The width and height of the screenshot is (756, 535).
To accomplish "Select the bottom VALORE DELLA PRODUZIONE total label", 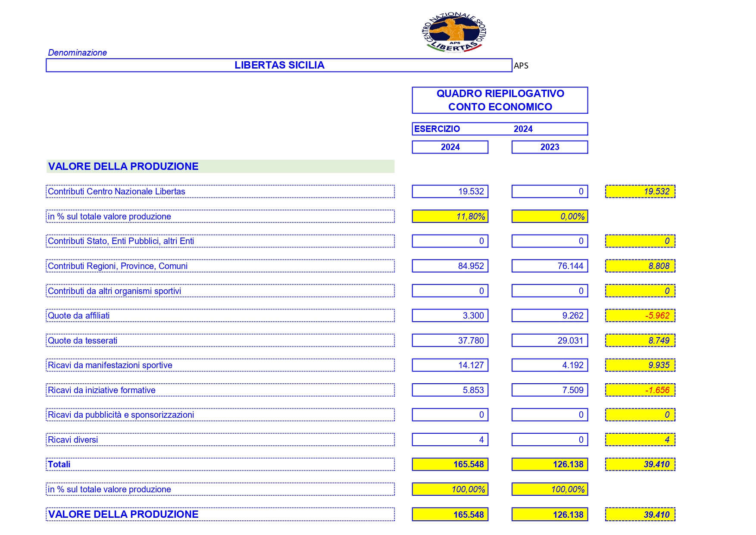I will click(220, 514).
